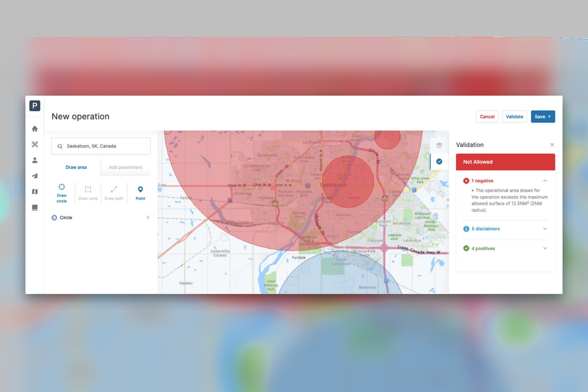Click the Cedar Villa Estates map label
This screenshot has width=588, height=392.
[220, 253]
